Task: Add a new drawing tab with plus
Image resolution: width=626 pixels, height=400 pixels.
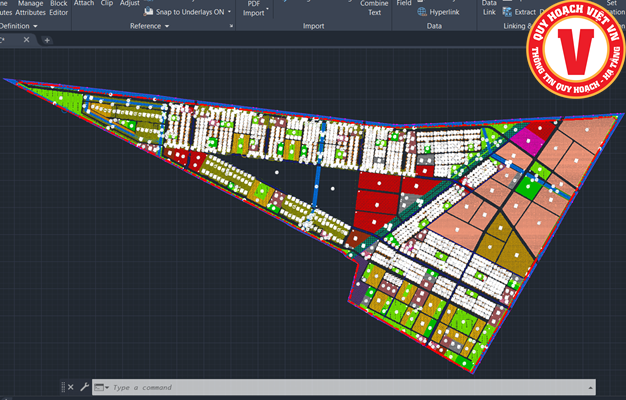Action: coord(46,40)
